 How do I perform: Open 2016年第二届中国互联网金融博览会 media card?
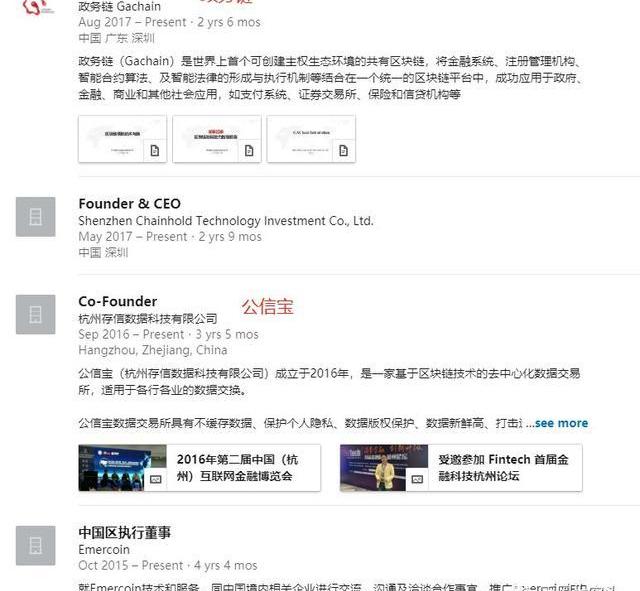pyautogui.click(x=199, y=468)
